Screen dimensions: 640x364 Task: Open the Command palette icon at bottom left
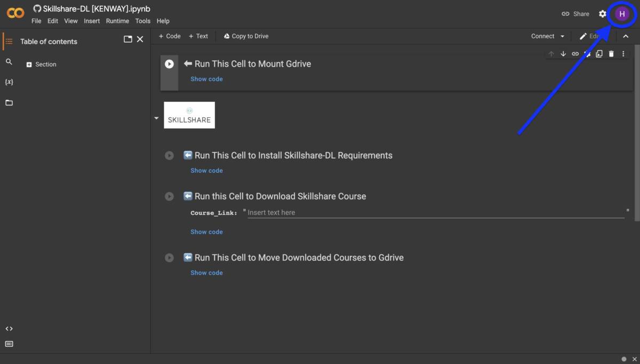[x=9, y=344]
